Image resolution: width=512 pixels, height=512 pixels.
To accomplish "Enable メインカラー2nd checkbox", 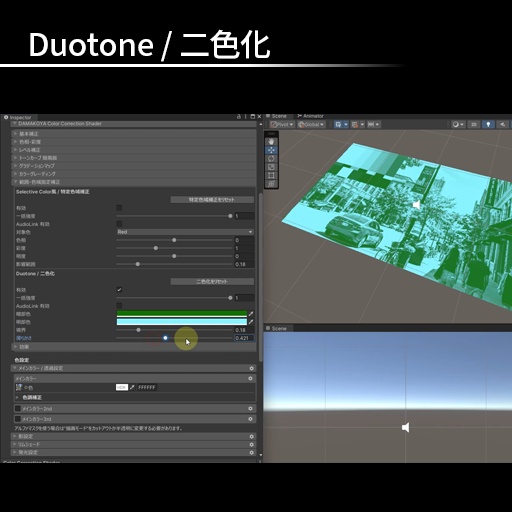I will point(18,408).
